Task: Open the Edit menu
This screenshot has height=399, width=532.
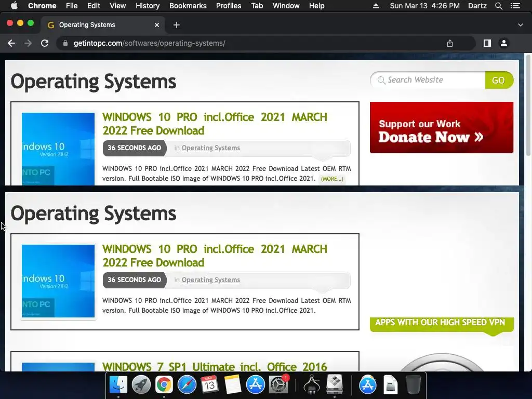Action: pos(94,6)
